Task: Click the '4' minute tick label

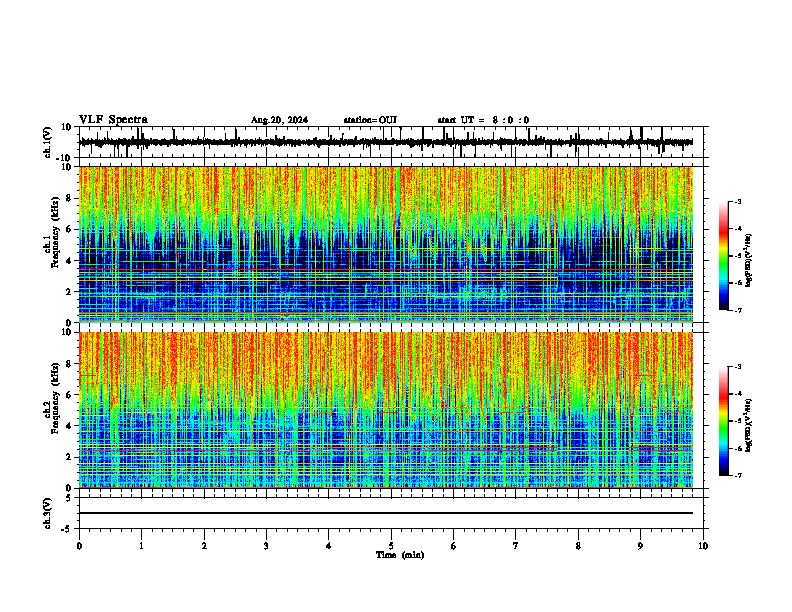Action: [328, 546]
